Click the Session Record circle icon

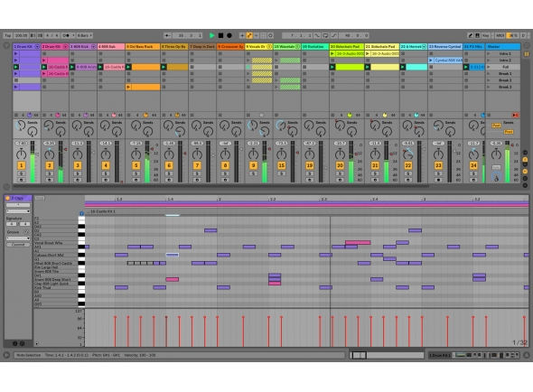[271, 35]
